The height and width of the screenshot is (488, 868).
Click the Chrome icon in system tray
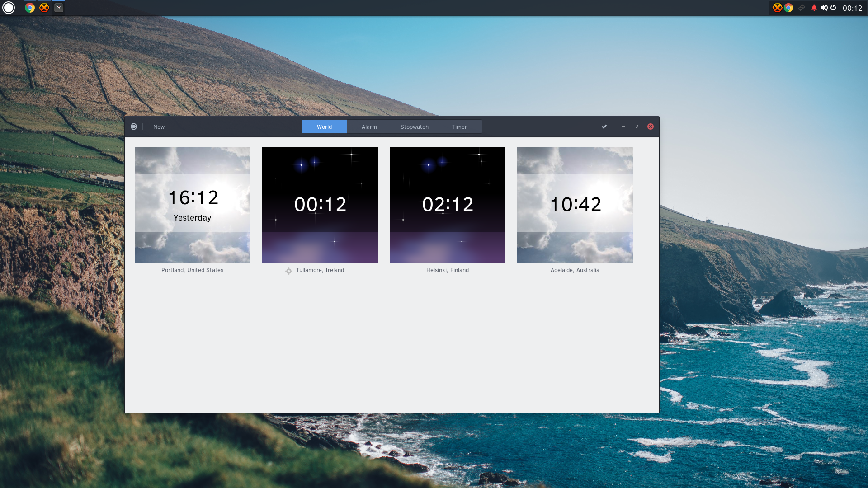pyautogui.click(x=788, y=8)
